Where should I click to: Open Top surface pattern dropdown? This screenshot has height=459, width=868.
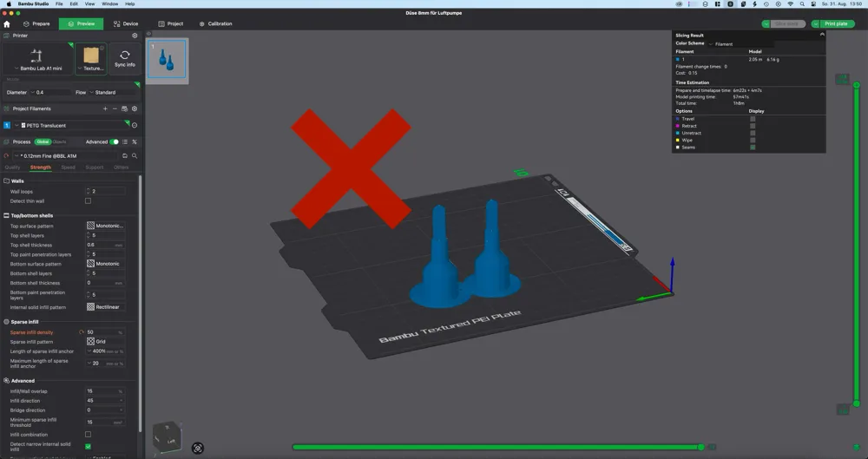click(x=105, y=226)
